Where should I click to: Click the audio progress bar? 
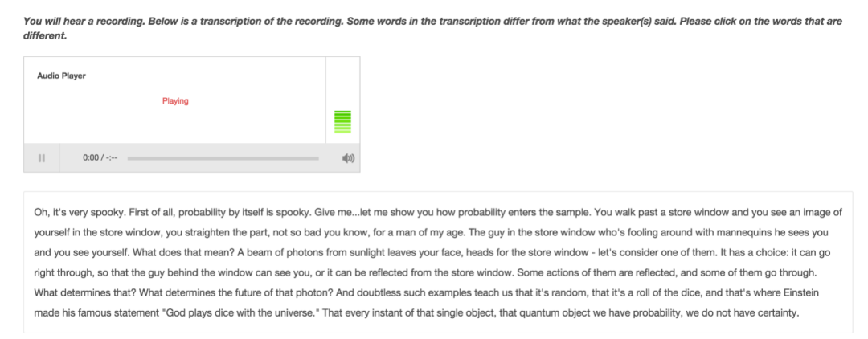[223, 158]
